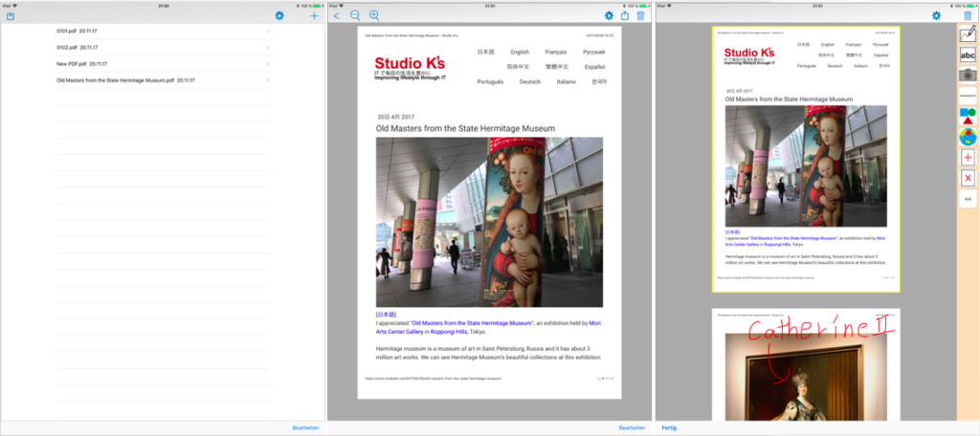Zoom out using the minus magnifier icon
The height and width of the screenshot is (436, 980).
(x=356, y=15)
